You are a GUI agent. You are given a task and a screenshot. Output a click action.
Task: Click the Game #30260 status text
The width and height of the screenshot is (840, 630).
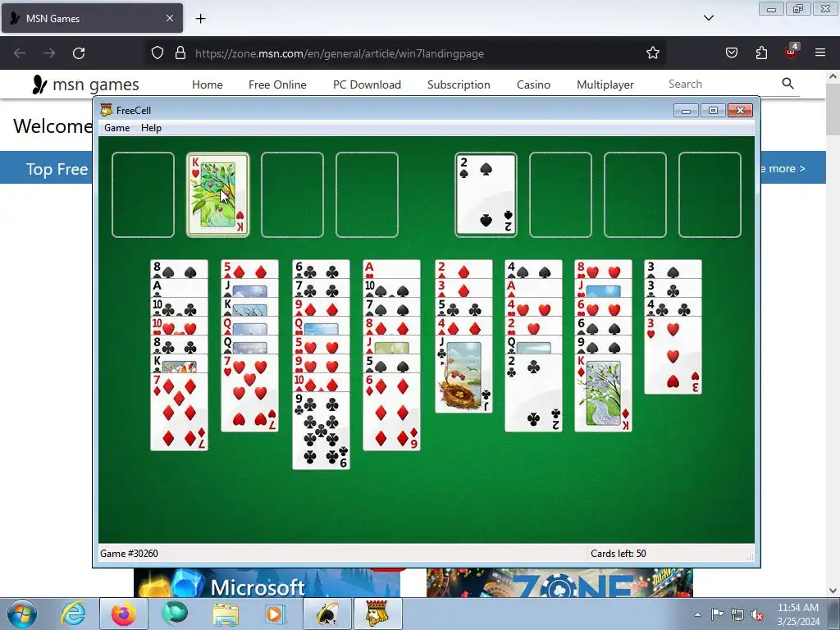(x=129, y=554)
